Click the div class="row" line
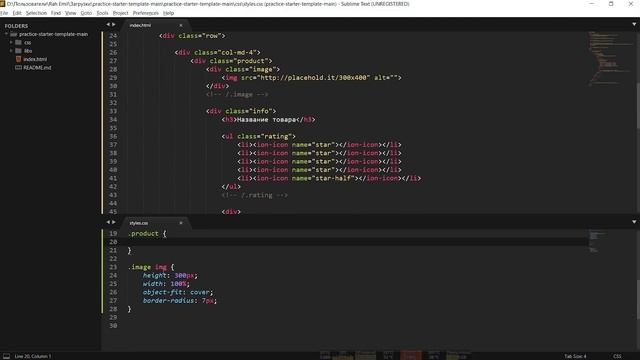The height and width of the screenshot is (360, 640). [x=192, y=36]
